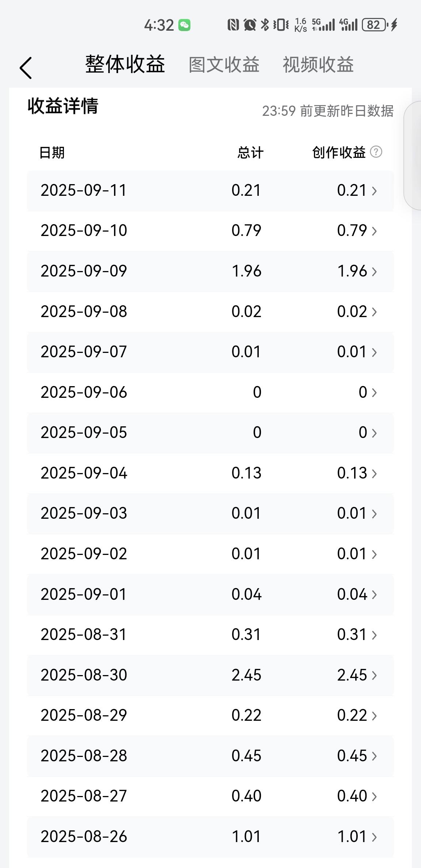The width and height of the screenshot is (421, 868).
Task: Tap the NFC status icon
Action: [233, 25]
